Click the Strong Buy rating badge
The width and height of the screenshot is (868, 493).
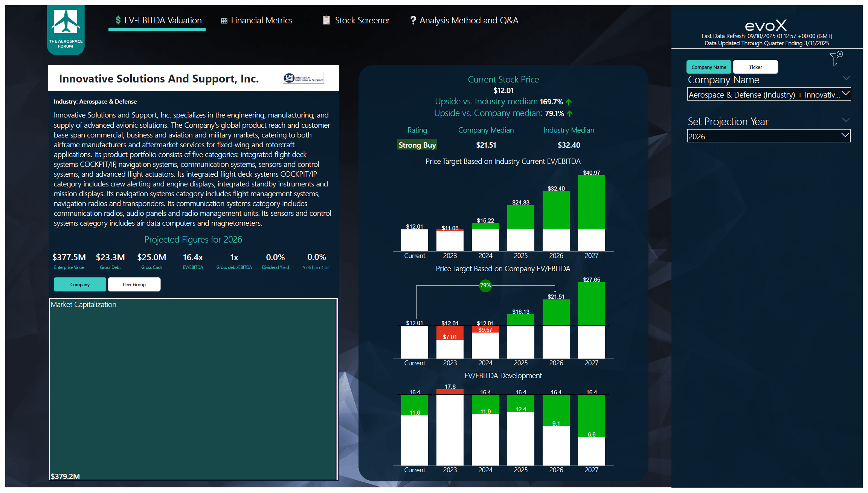tap(417, 145)
